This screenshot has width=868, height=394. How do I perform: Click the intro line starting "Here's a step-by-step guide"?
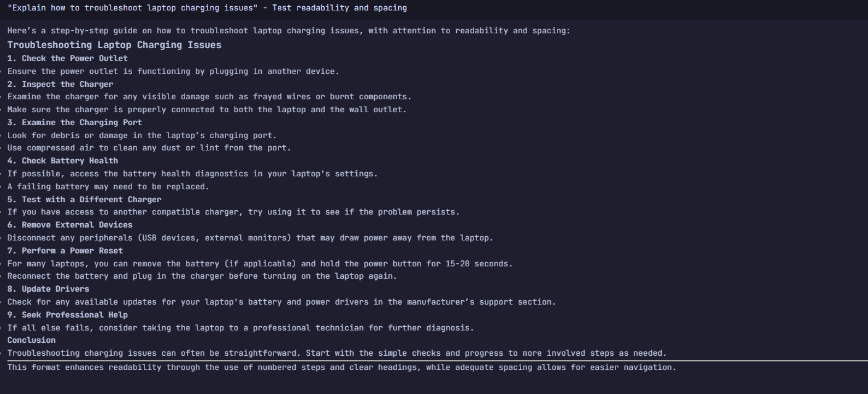pos(289,30)
